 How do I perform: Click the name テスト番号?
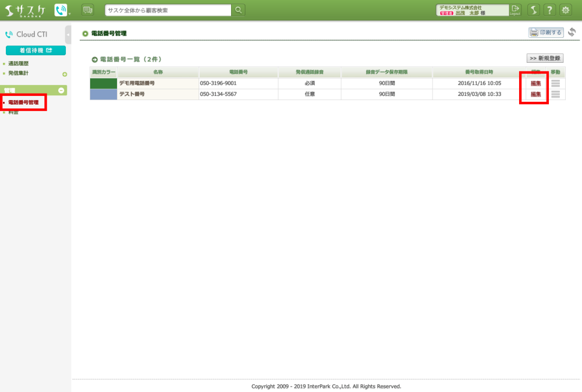point(132,94)
